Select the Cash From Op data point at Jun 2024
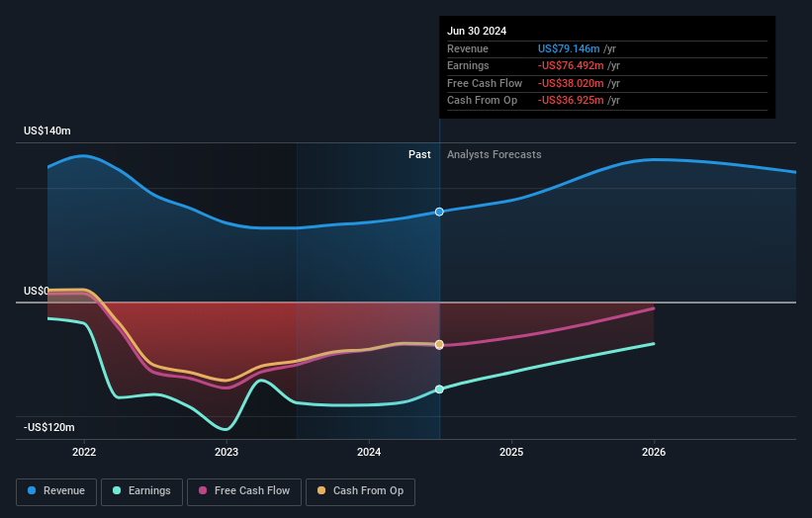This screenshot has width=812, height=518. click(439, 345)
